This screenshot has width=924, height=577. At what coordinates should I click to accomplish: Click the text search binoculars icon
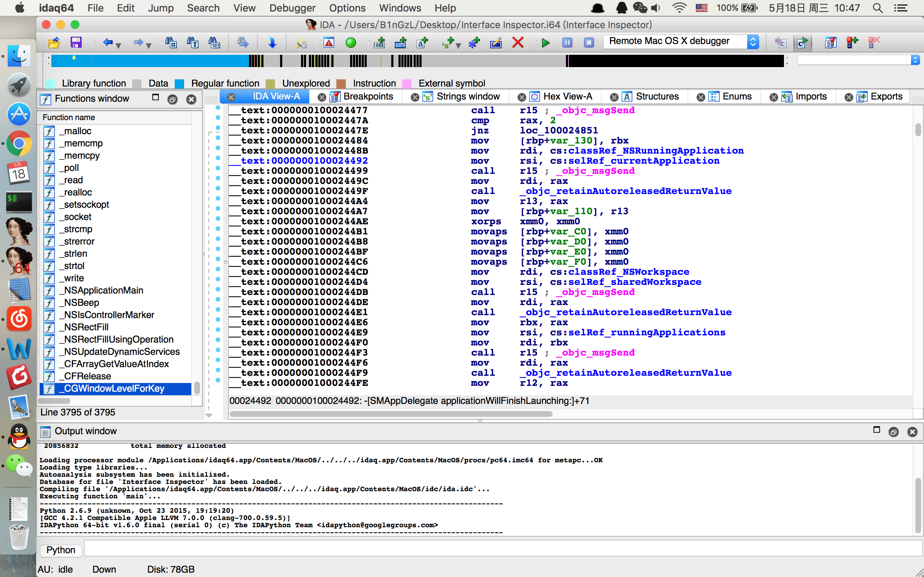192,42
